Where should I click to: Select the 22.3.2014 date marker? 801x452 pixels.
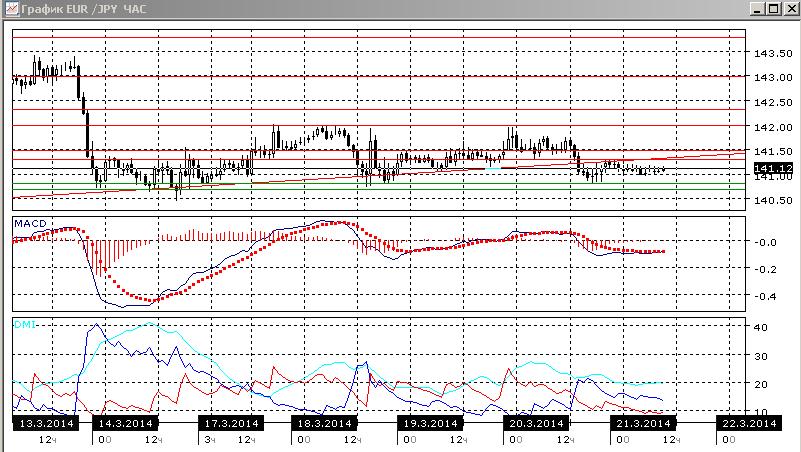749,423
